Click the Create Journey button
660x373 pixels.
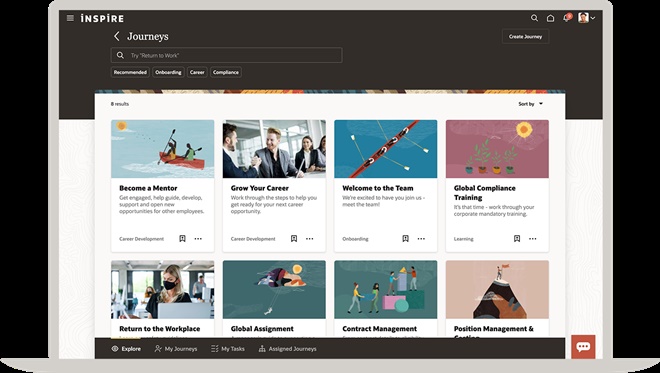pos(525,37)
